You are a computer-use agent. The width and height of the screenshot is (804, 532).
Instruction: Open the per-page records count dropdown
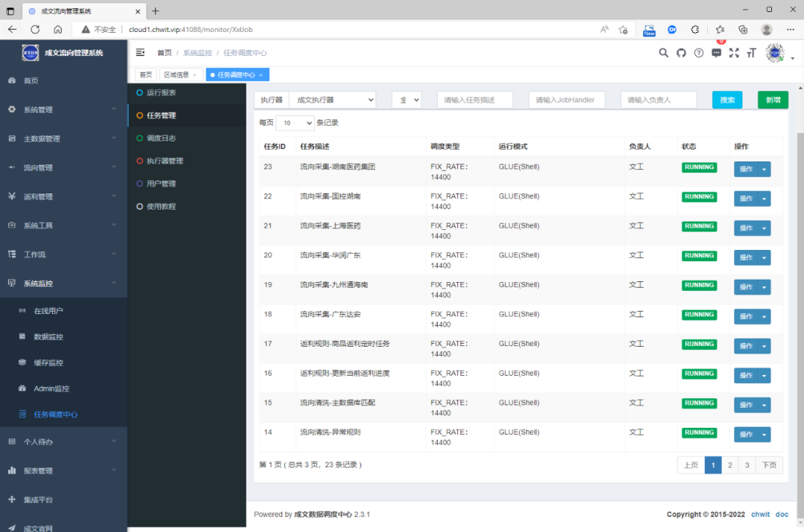coord(295,123)
